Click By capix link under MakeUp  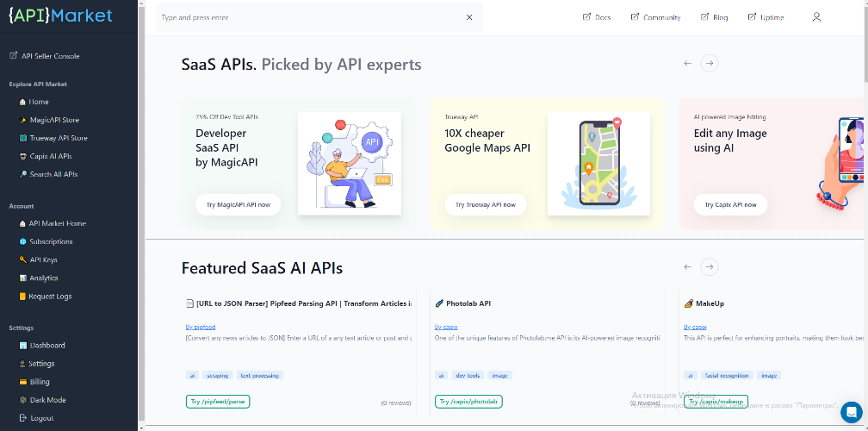point(695,328)
